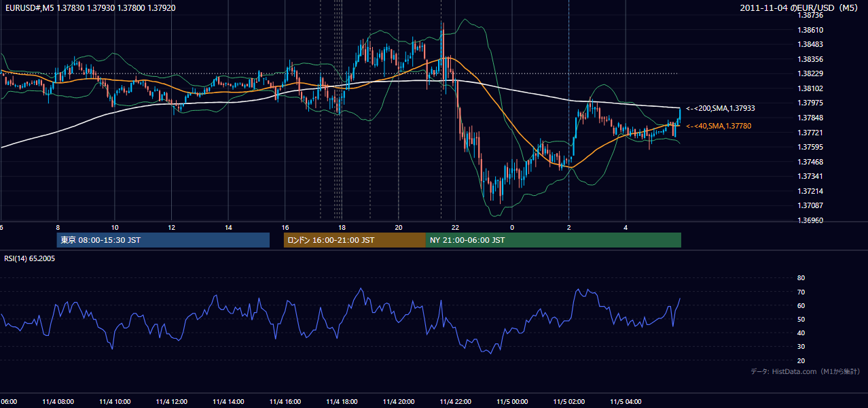Click the bottom time label 11/4 20:00
This screenshot has width=868, height=408.
(x=399, y=401)
